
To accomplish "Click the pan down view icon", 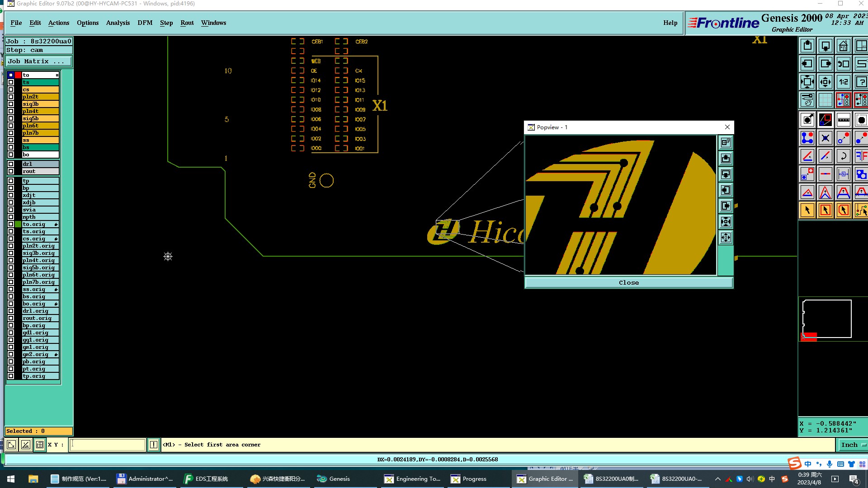I will 826,46.
